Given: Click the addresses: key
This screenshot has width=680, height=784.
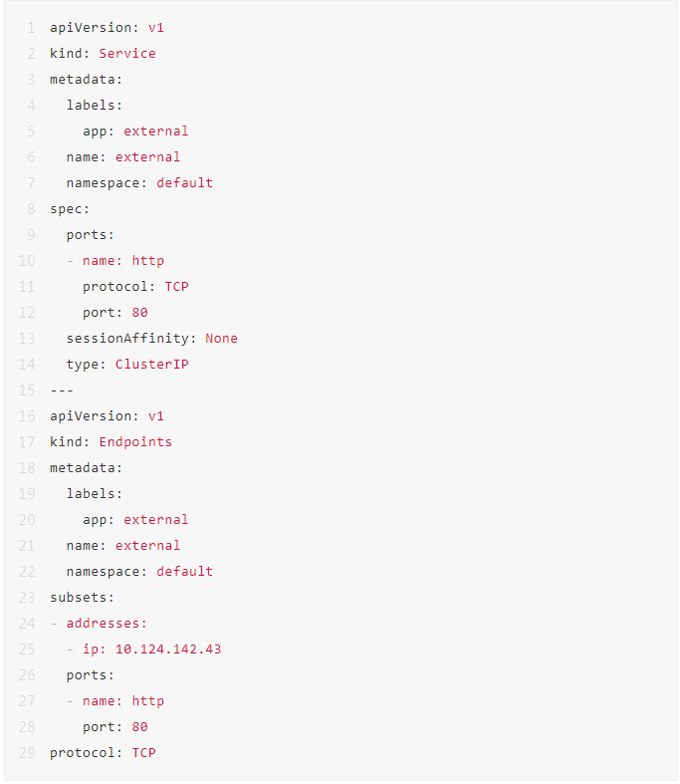Looking at the screenshot, I should click(x=107, y=623).
